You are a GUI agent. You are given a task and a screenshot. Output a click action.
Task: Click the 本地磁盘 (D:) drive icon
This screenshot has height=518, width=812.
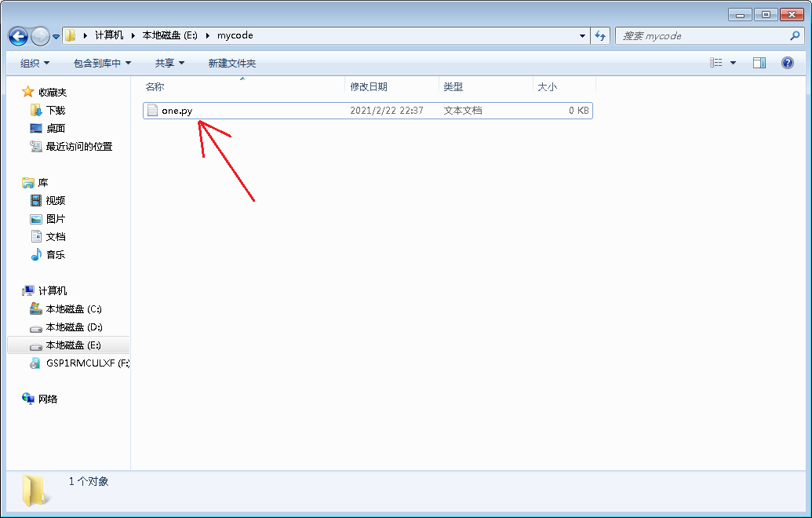click(36, 329)
